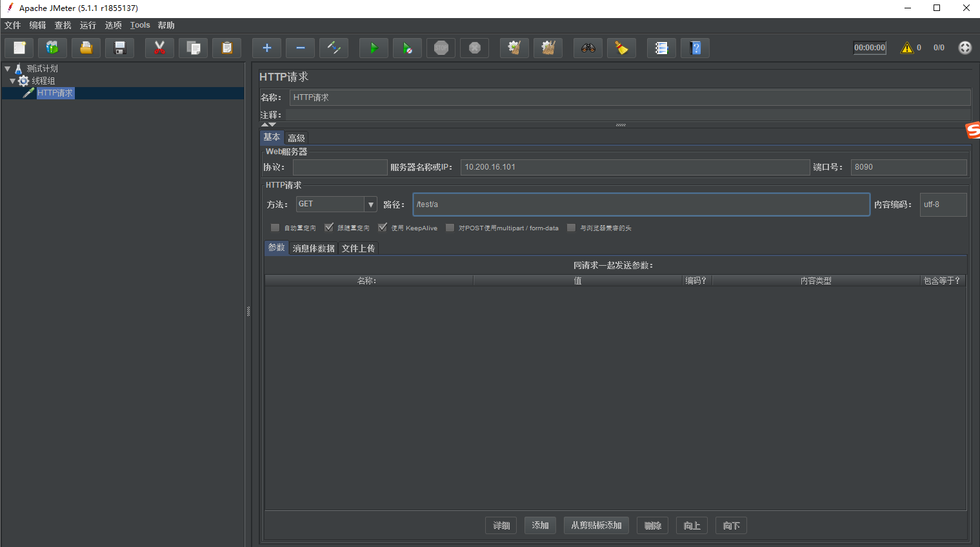Open the GET method dropdown
Viewport: 980px width, 547px height.
[x=371, y=204]
